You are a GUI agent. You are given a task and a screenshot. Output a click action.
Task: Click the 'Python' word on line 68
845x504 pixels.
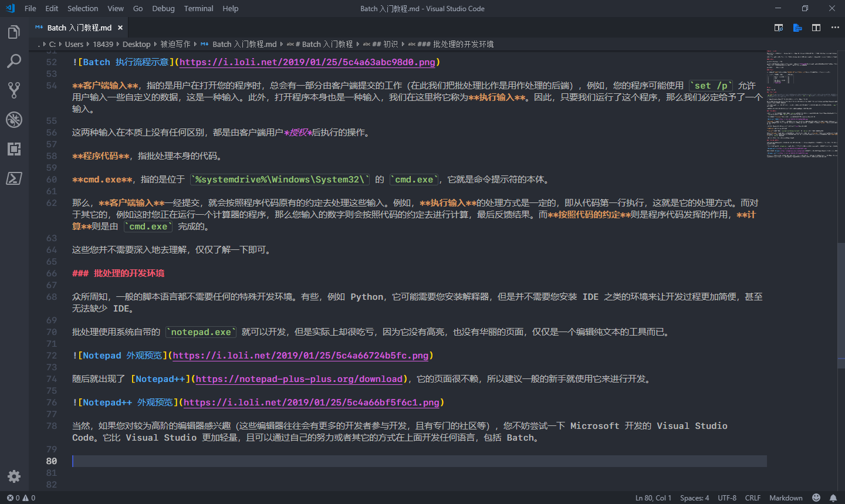pos(367,297)
